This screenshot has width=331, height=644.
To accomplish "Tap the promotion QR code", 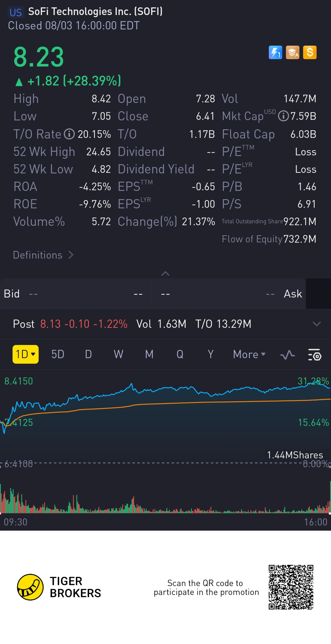I will pos(291,587).
